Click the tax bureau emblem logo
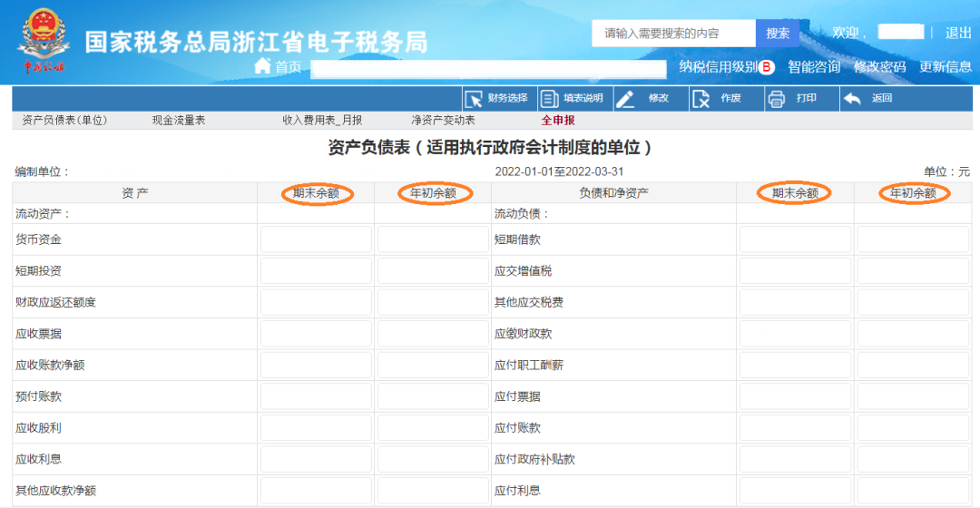Screen dimensions: 980x508 (44, 41)
